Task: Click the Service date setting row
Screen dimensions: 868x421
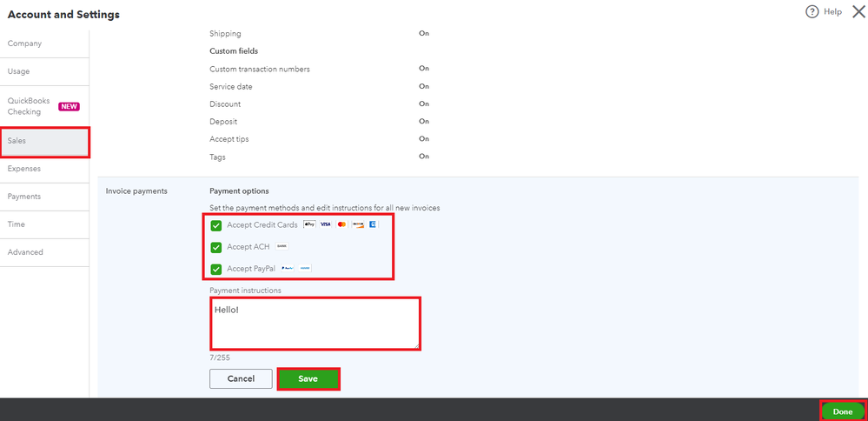Action: click(x=320, y=87)
